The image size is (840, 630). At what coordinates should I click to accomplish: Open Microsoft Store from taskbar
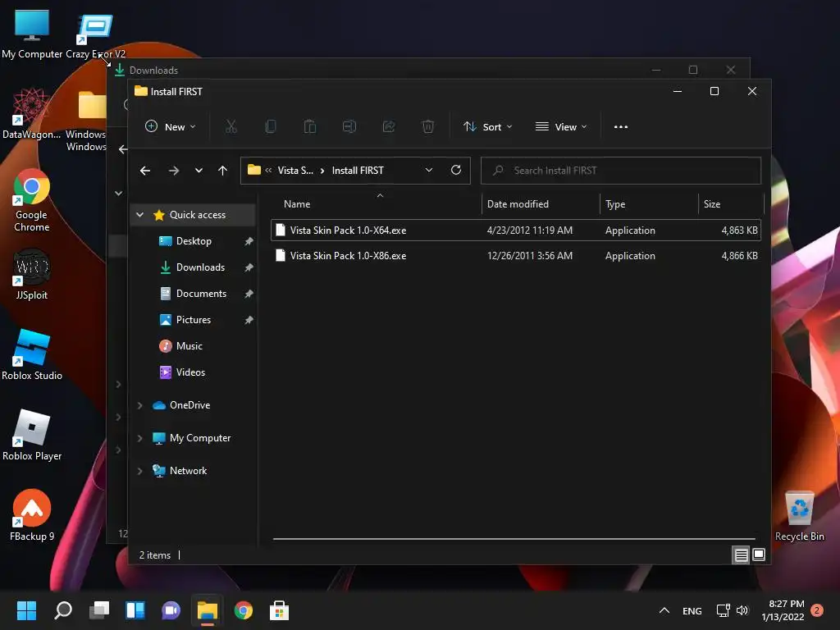pyautogui.click(x=279, y=610)
